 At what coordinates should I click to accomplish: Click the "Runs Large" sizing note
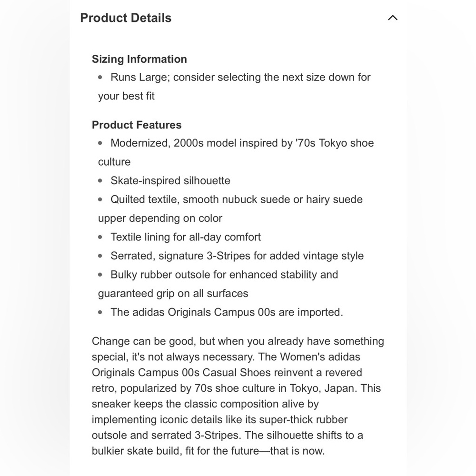pyautogui.click(x=240, y=77)
